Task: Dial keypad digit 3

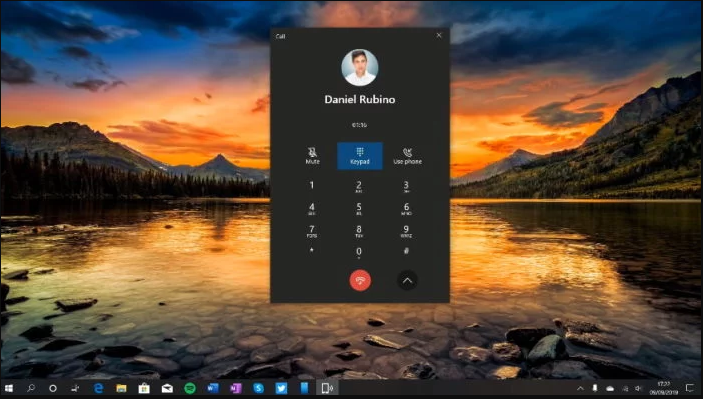Action: (x=406, y=186)
